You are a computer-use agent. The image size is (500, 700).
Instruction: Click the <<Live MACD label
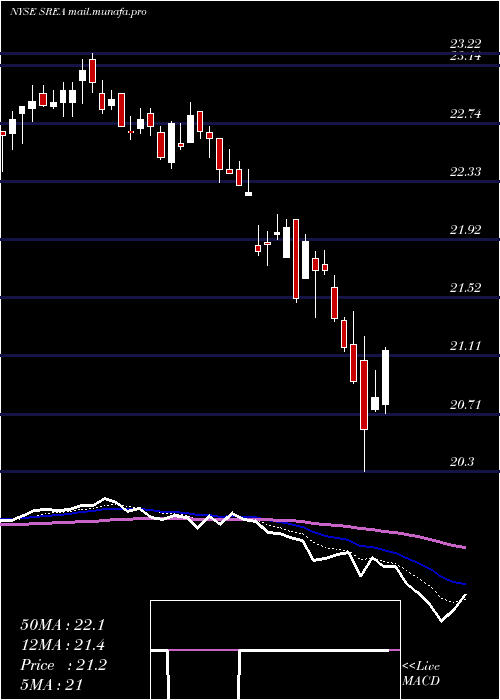click(x=421, y=674)
